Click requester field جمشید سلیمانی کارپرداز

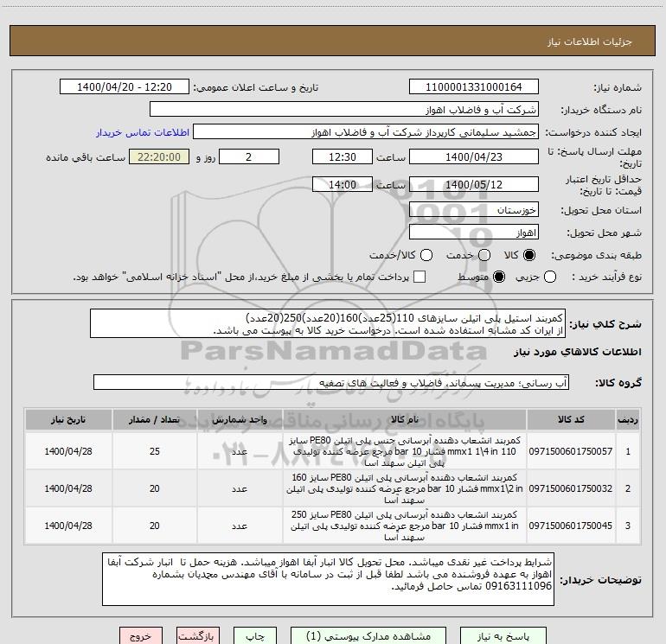pyautogui.click(x=366, y=132)
